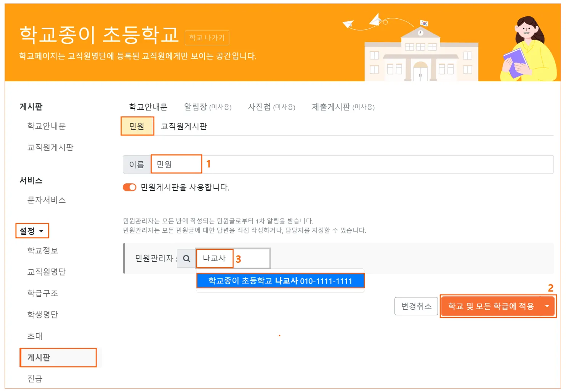Select the 학교안내문 top tab

148,107
